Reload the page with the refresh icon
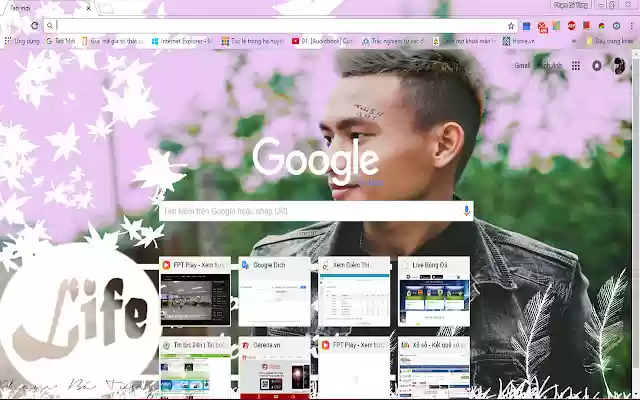The image size is (640, 400). point(35,26)
